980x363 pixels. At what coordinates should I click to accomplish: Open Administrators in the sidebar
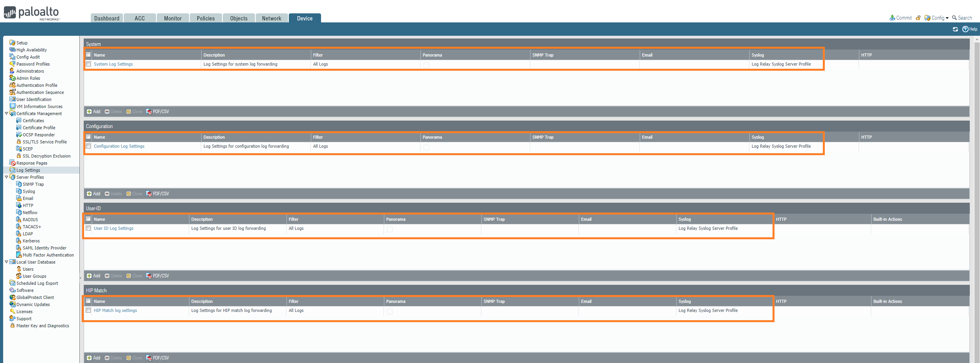30,71
